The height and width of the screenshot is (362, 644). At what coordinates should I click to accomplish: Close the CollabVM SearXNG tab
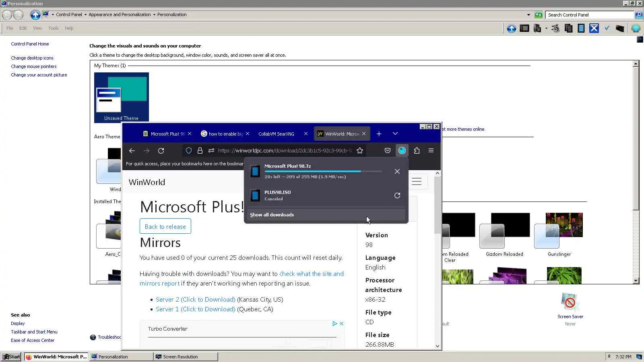306,134
